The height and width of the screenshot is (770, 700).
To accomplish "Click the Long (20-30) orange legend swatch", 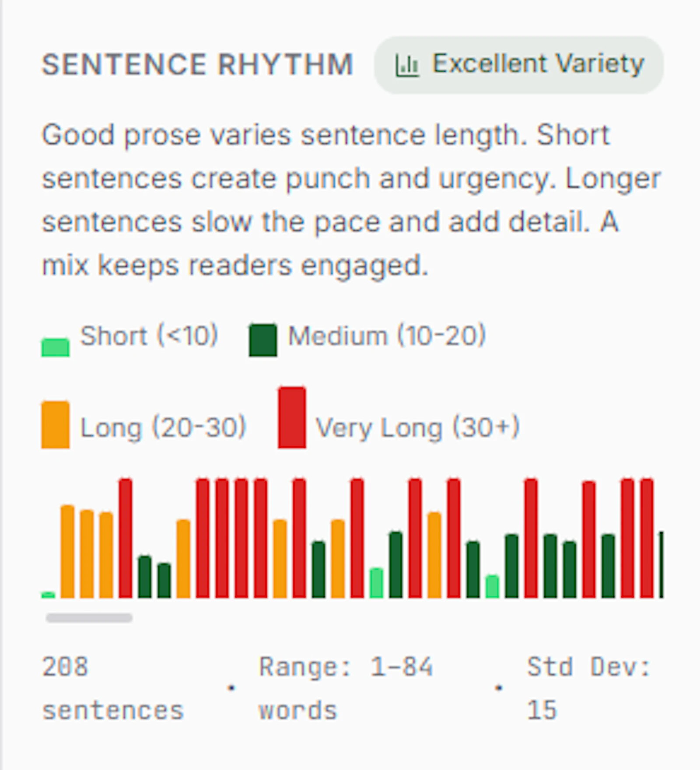I will point(55,424).
